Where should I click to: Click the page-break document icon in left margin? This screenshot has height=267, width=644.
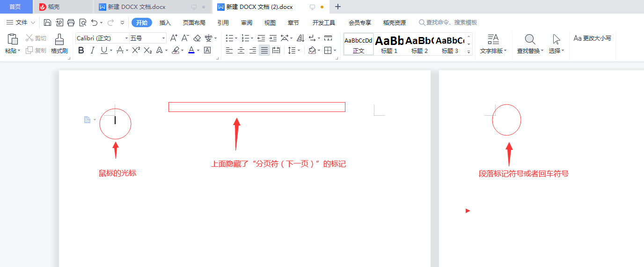(87, 120)
